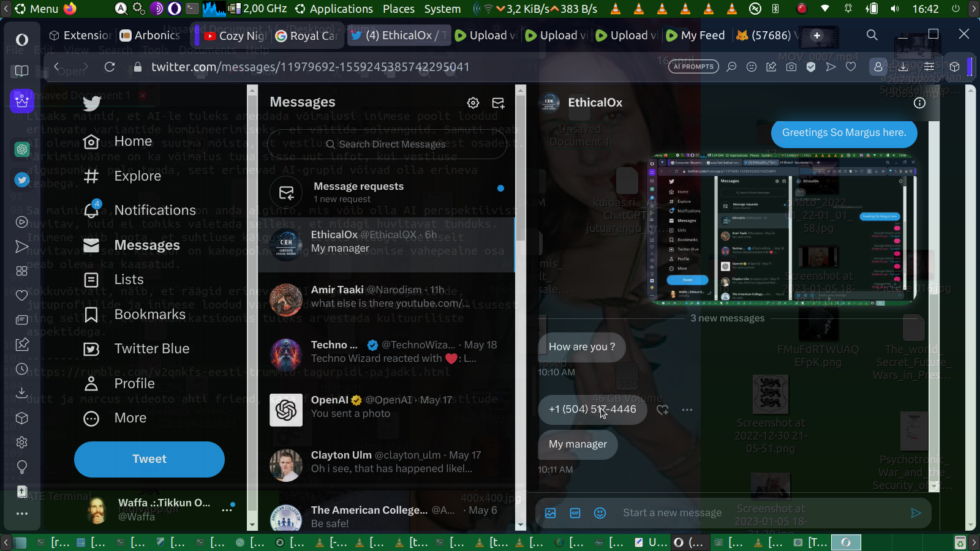Screen dimensions: 980x551
Task: Switch to the Cozy Night YouTube tab
Action: 235,36
